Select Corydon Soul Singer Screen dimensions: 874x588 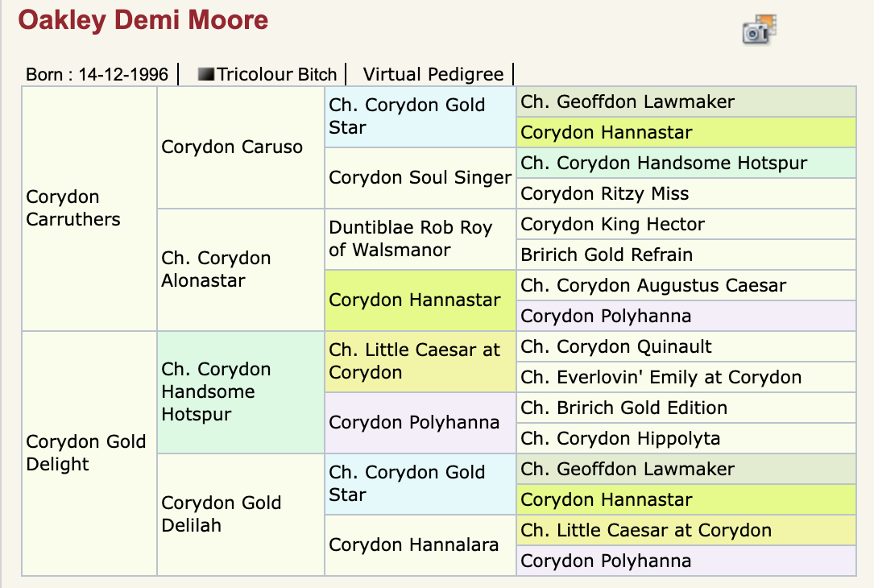(x=420, y=177)
